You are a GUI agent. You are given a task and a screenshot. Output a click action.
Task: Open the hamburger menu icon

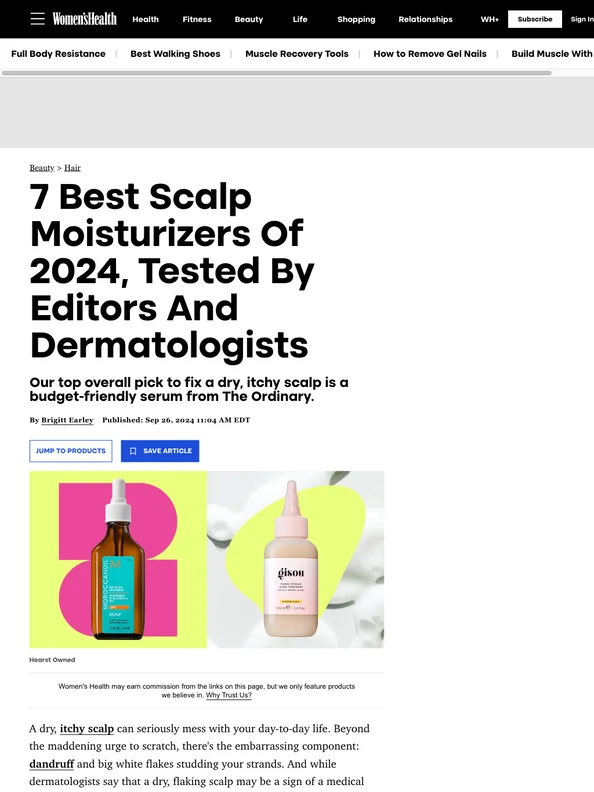(37, 19)
